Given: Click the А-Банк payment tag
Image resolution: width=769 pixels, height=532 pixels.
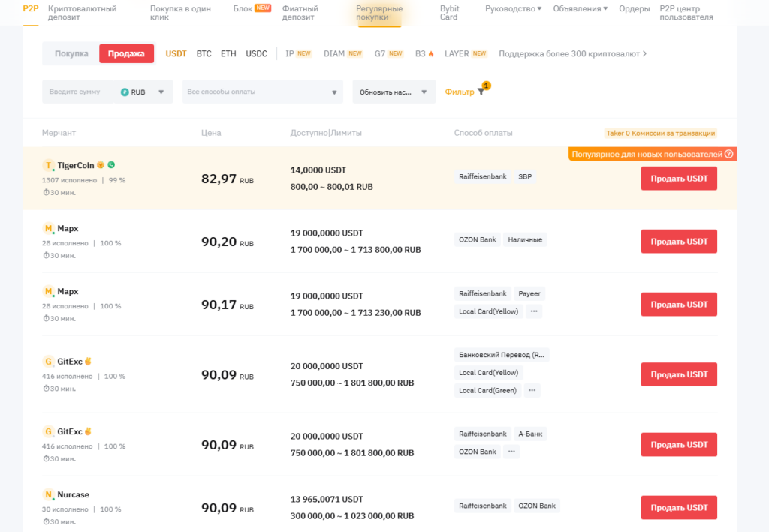Looking at the screenshot, I should 530,434.
